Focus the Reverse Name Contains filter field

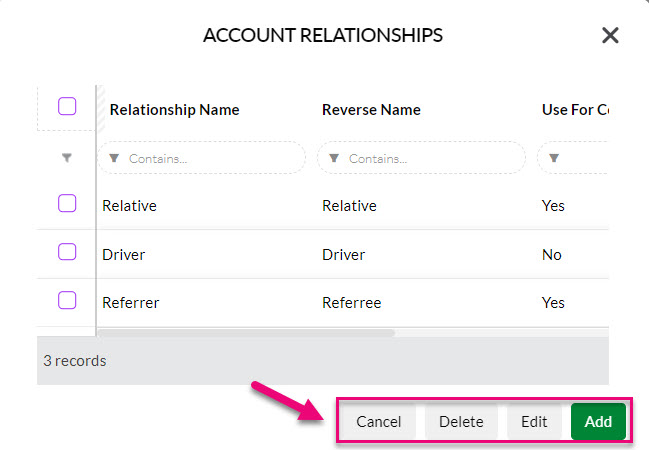tap(421, 158)
